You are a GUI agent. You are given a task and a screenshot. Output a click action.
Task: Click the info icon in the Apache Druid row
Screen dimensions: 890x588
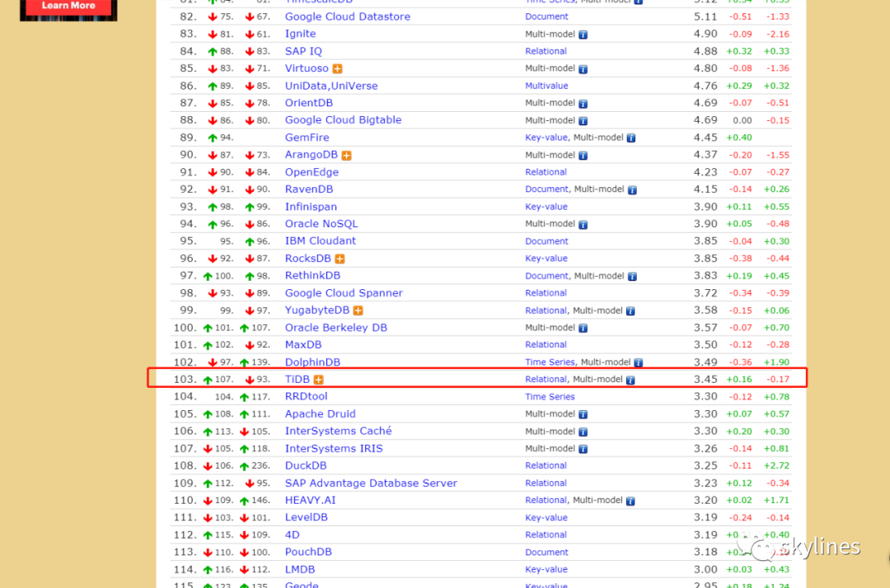[x=583, y=414]
